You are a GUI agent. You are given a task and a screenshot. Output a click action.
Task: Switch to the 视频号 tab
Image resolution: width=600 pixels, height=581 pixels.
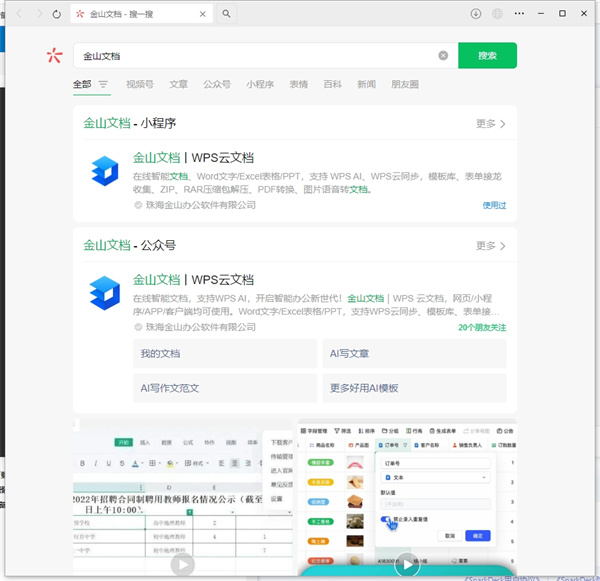point(140,84)
